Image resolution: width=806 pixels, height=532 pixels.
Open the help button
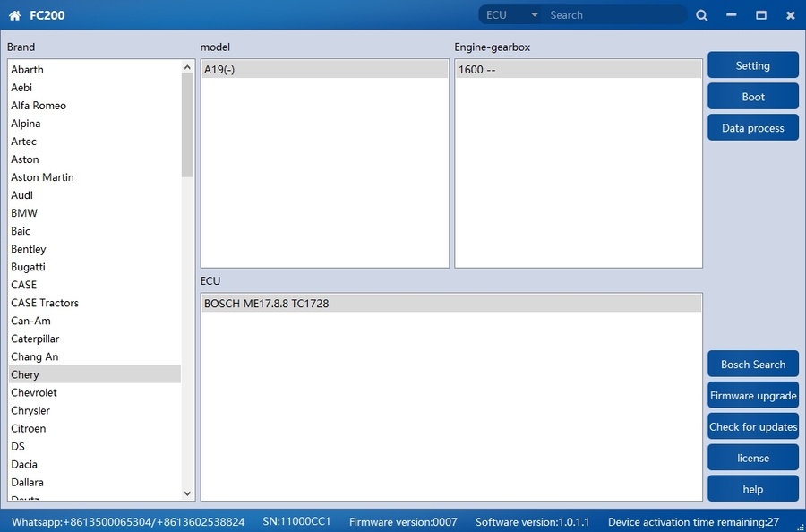coord(752,489)
